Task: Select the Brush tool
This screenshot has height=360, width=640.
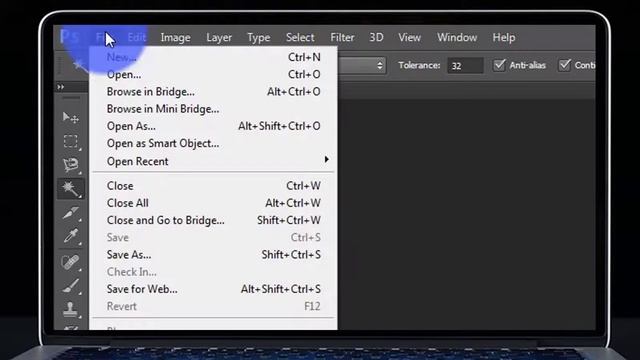Action: [71, 286]
